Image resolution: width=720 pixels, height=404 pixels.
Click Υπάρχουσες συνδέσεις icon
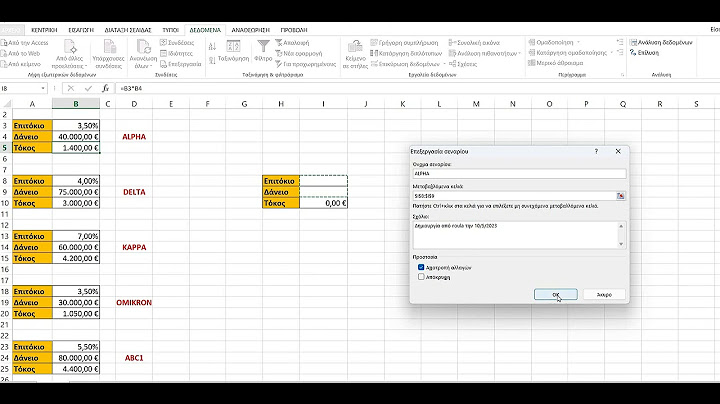tap(108, 54)
